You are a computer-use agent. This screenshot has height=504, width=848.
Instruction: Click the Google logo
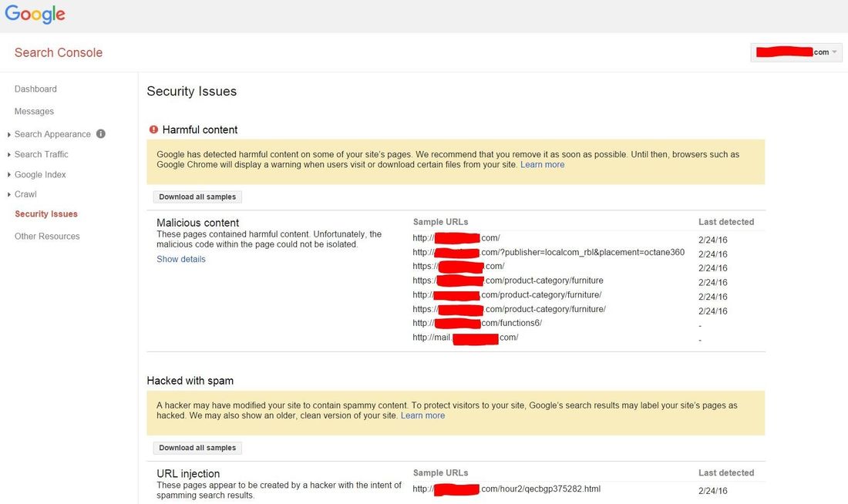pos(35,14)
